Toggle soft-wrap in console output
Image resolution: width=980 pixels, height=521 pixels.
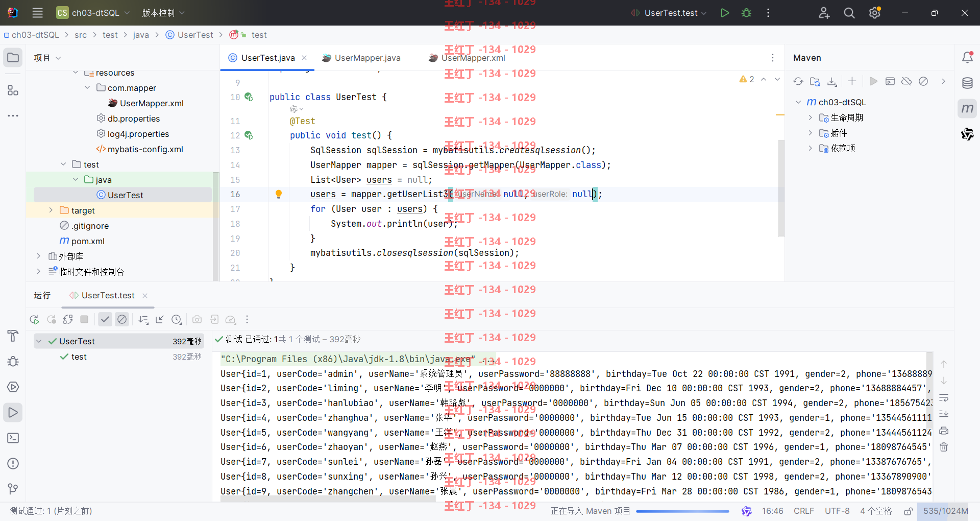pyautogui.click(x=944, y=397)
